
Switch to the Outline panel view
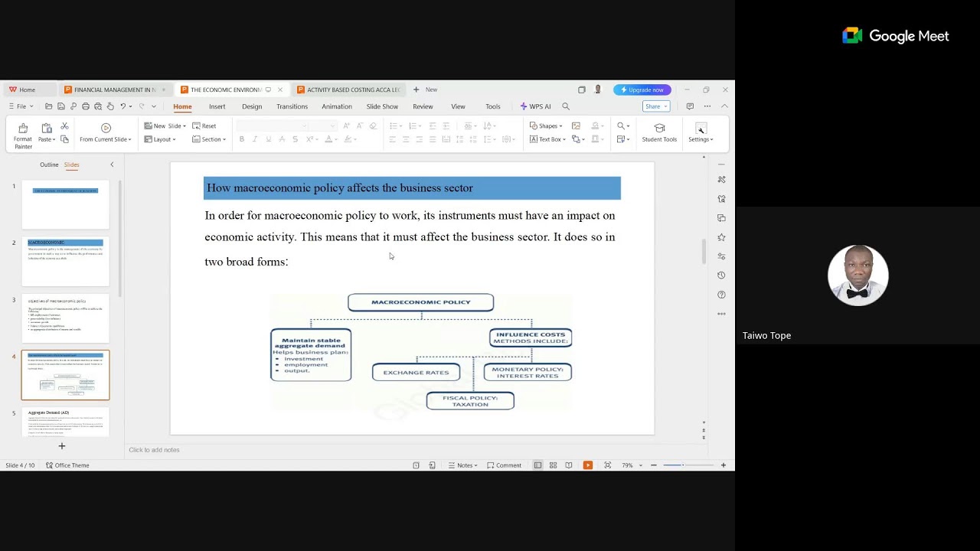click(49, 165)
